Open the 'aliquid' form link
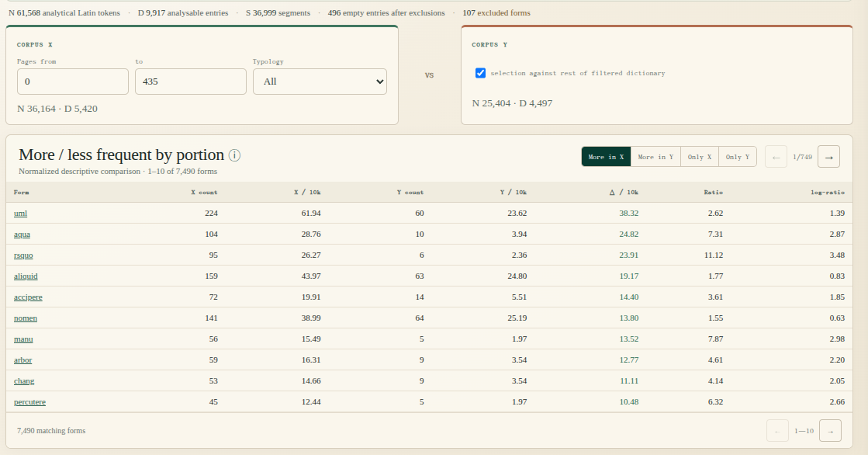The width and height of the screenshot is (868, 455). [x=26, y=276]
